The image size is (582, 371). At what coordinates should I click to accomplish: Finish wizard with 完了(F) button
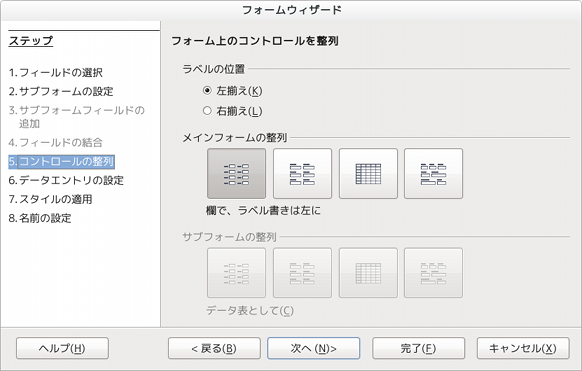pos(419,348)
